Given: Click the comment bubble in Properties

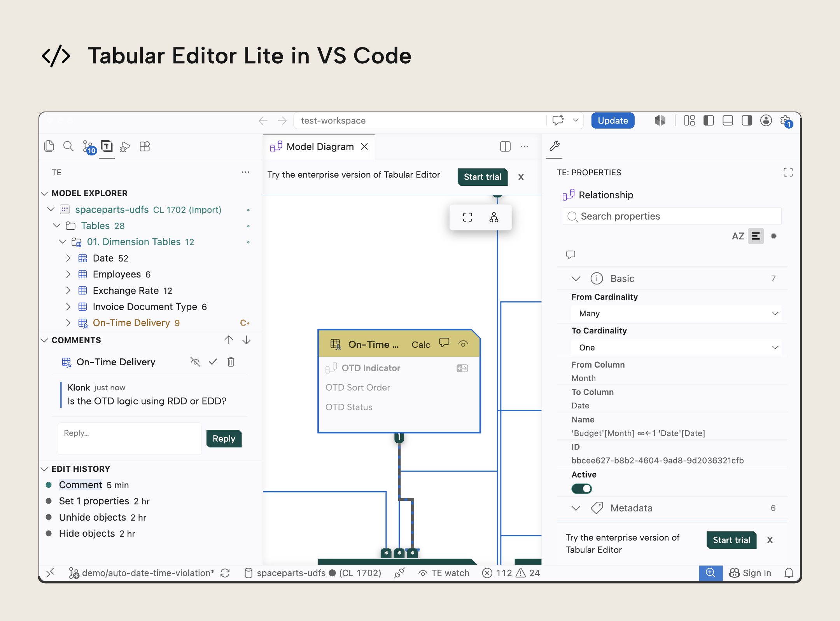Looking at the screenshot, I should pyautogui.click(x=570, y=255).
